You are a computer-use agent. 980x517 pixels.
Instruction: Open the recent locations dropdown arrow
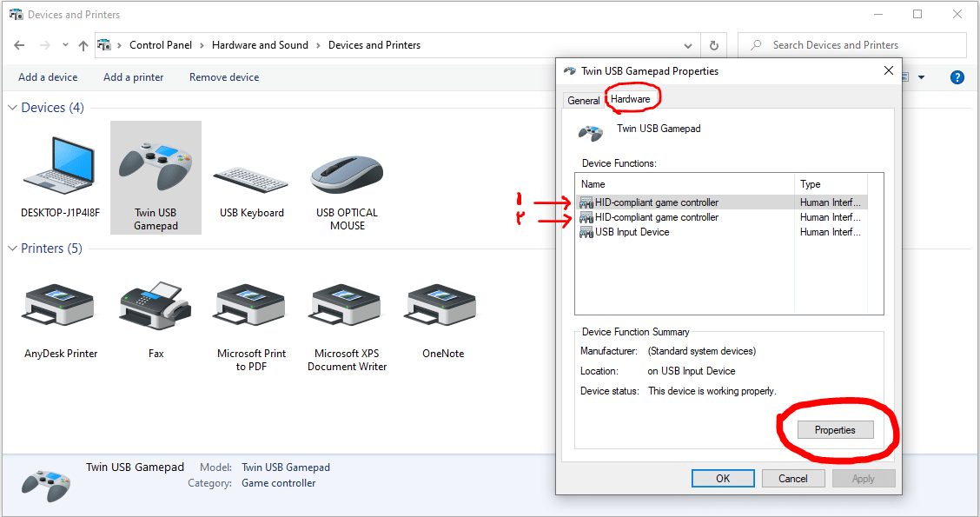(66, 45)
